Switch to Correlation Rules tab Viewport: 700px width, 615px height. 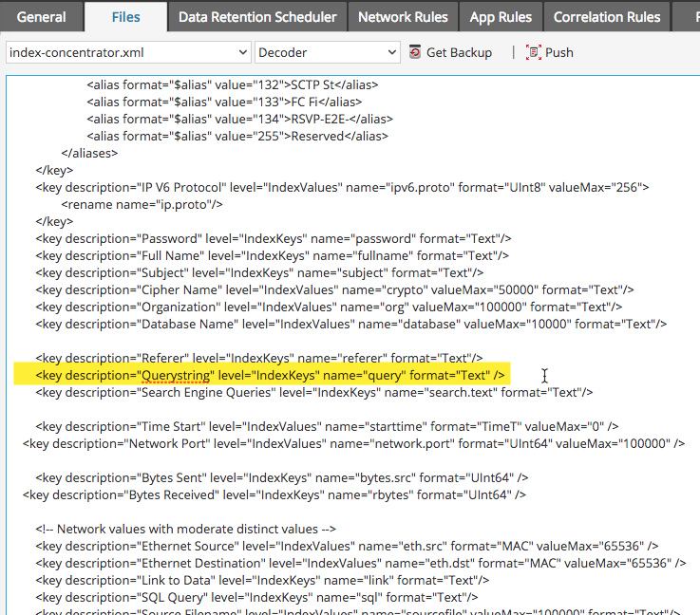[x=606, y=17]
